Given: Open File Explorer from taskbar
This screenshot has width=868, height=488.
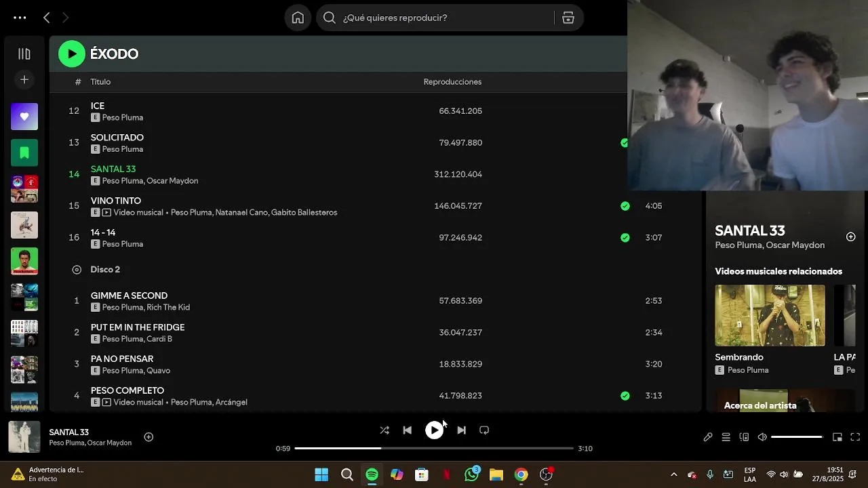Looking at the screenshot, I should click(x=496, y=474).
